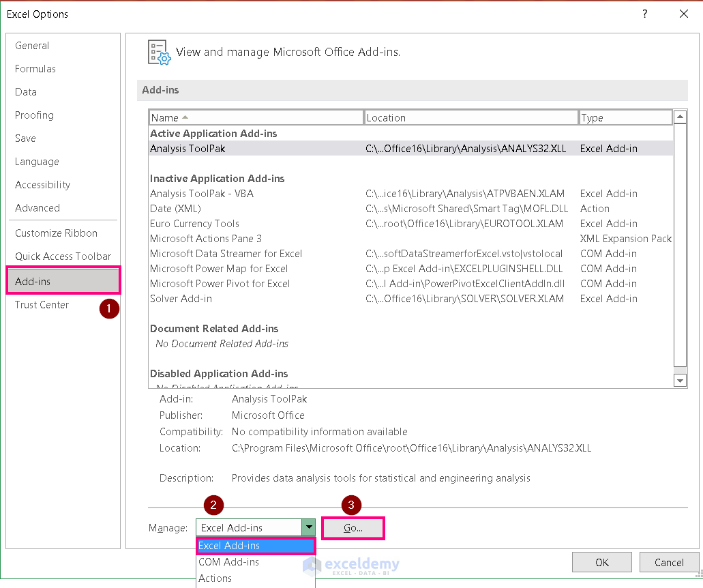The height and width of the screenshot is (588, 703).
Task: Open the Trust Center sidebar page
Action: (42, 305)
